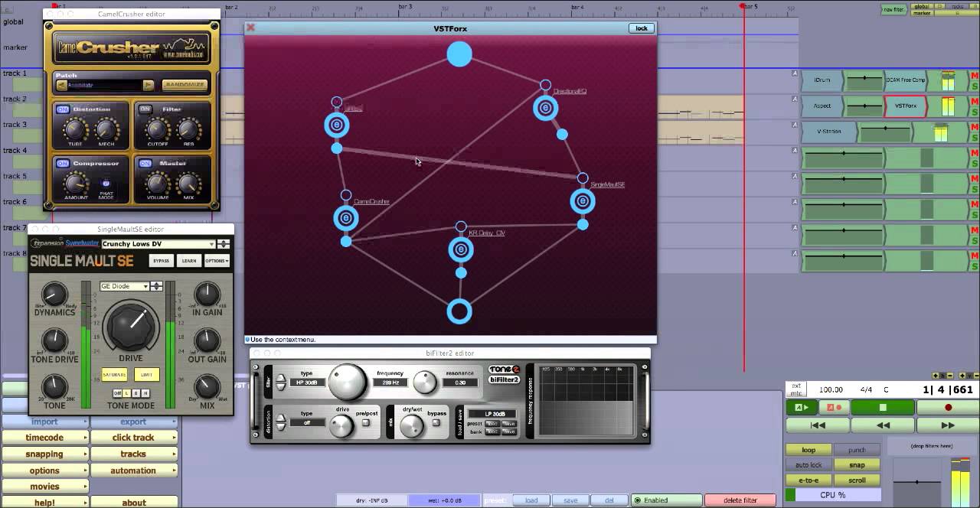Open the options menu on the left

[45, 471]
